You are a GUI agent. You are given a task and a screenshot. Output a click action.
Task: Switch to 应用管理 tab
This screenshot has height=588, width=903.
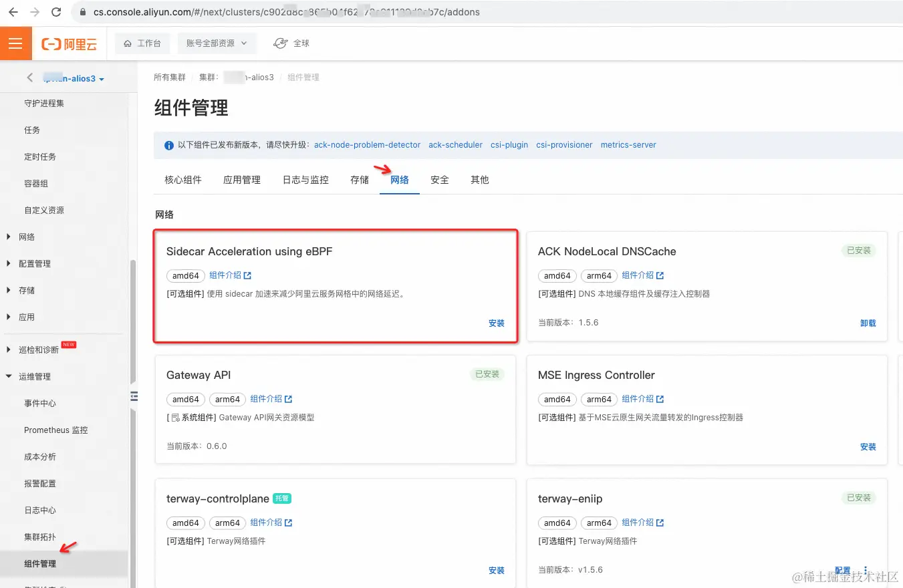[242, 180]
